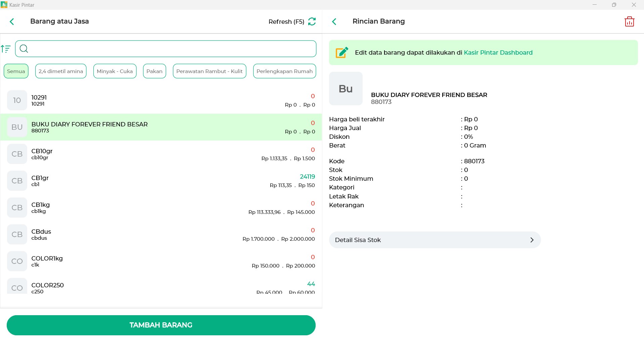Select item name 10291 in list
644x341 pixels.
coord(39,97)
